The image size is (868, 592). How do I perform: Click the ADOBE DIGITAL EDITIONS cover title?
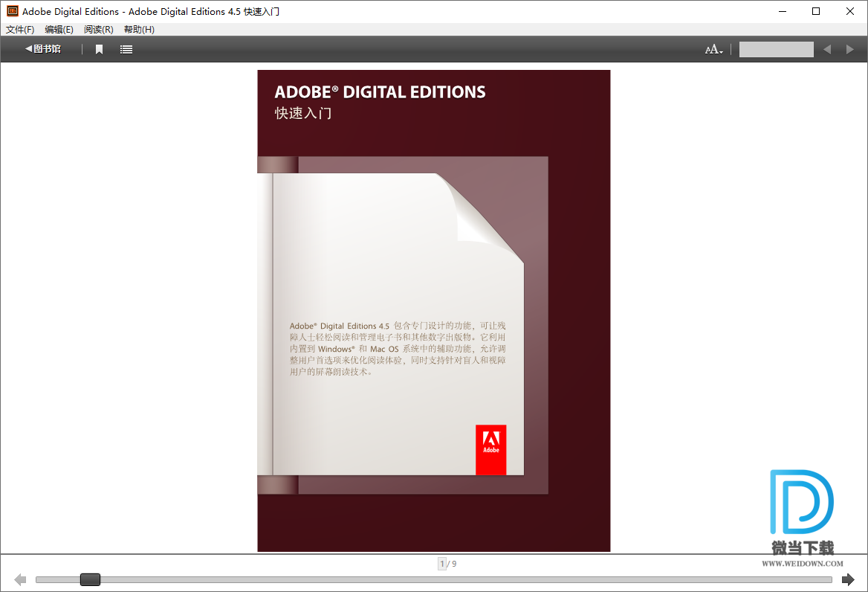pos(380,92)
